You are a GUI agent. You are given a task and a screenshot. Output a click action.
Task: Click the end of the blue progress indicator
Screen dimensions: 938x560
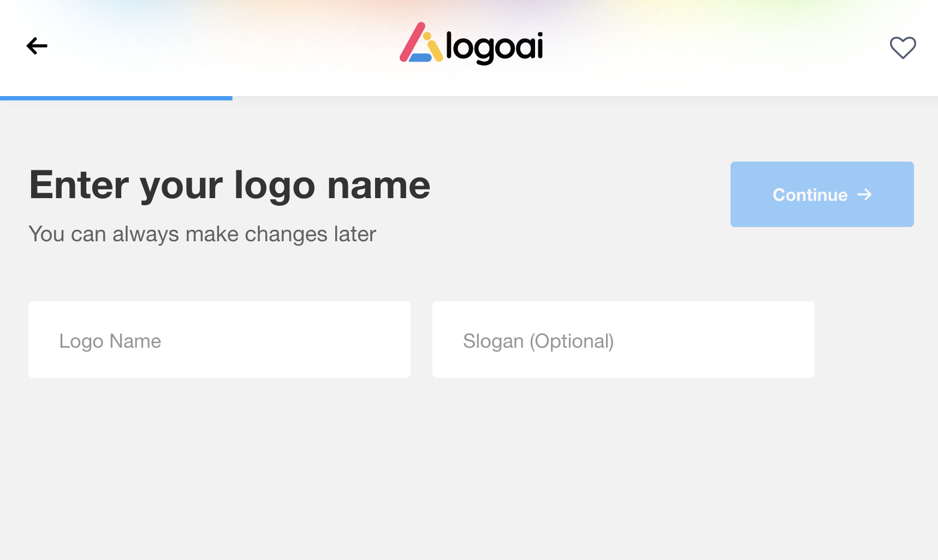230,98
